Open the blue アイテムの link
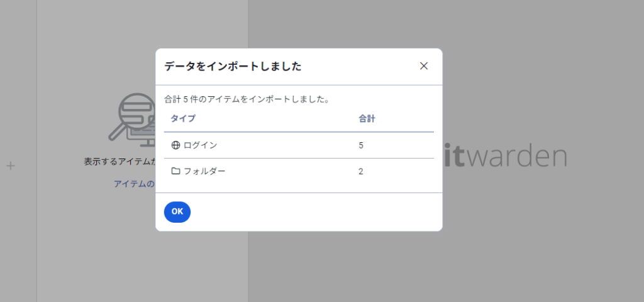 coord(135,184)
